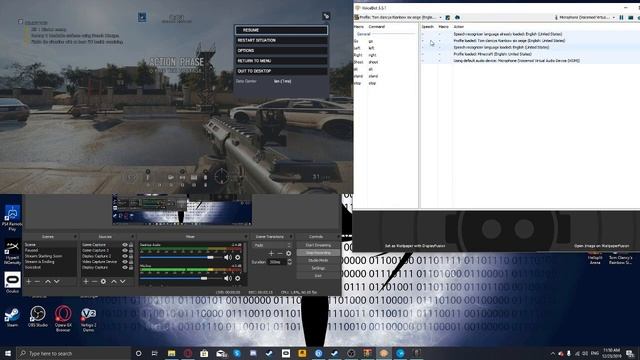Click Duration input field in Scene Transitions
The image size is (640, 360).
tap(277, 262)
